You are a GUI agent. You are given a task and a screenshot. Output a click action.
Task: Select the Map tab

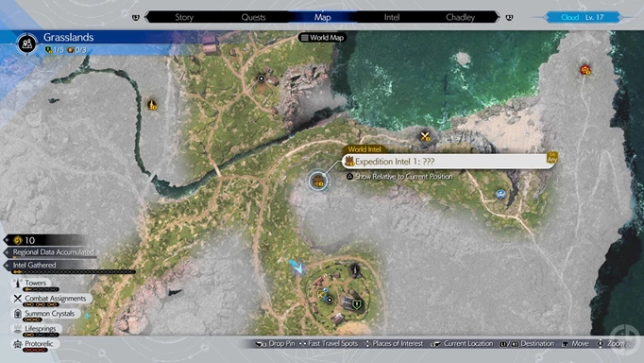pos(322,17)
